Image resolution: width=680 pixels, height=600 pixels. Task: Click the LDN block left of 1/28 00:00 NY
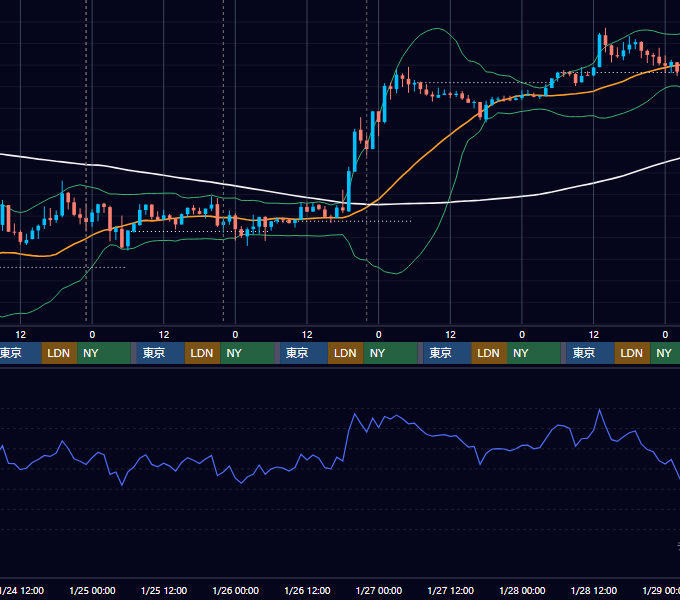[489, 353]
